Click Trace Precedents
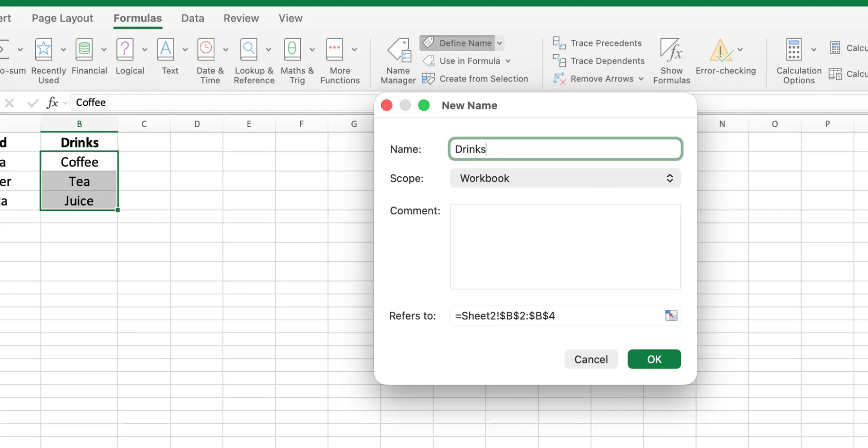 (x=597, y=43)
